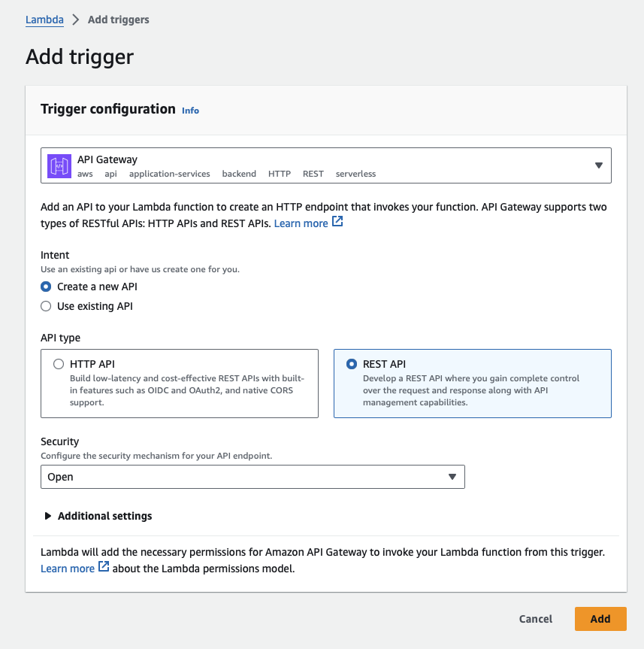Click the external link icon in permissions note
The height and width of the screenshot is (649, 644).
(103, 569)
